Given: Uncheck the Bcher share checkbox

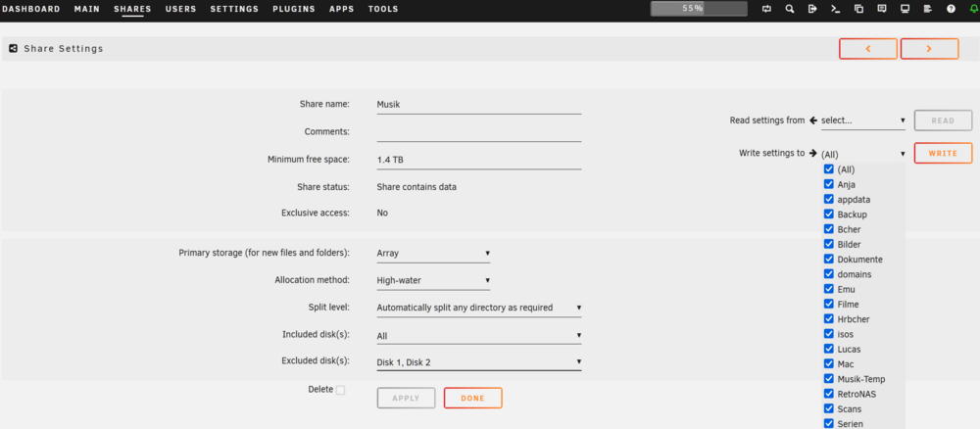Looking at the screenshot, I should point(829,229).
